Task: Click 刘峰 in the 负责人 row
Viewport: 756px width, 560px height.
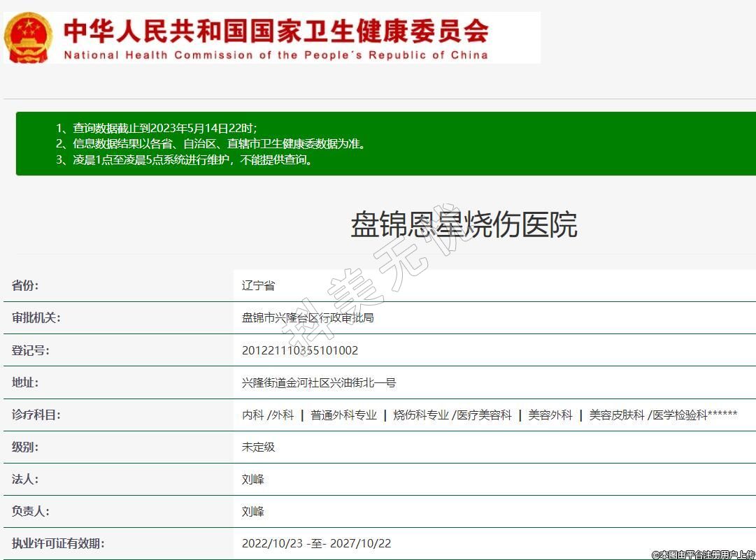Action: pyautogui.click(x=252, y=511)
